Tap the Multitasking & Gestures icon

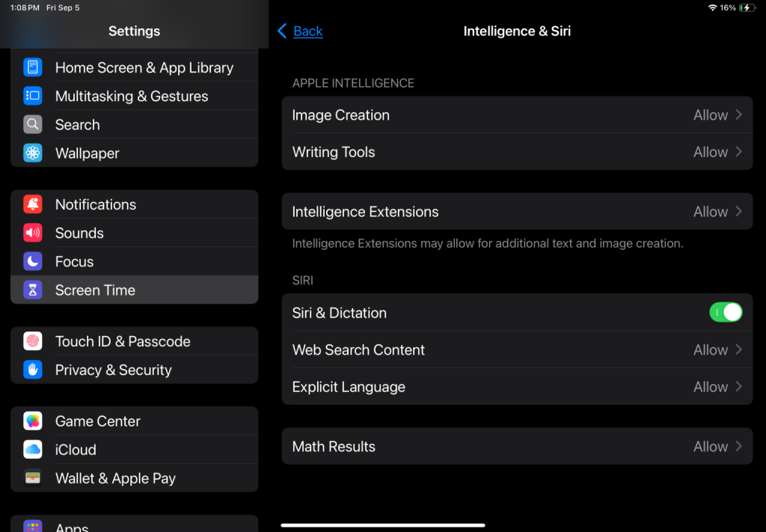pos(32,96)
